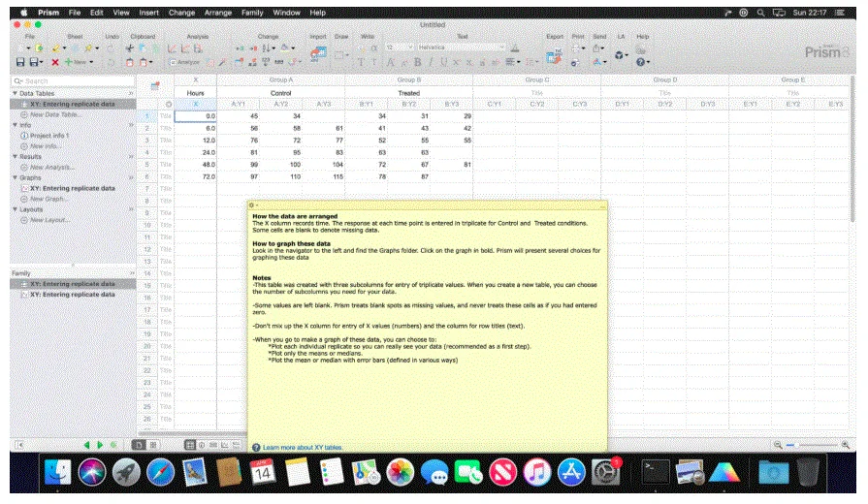Open the Save As dropdown arrow

[x=41, y=62]
